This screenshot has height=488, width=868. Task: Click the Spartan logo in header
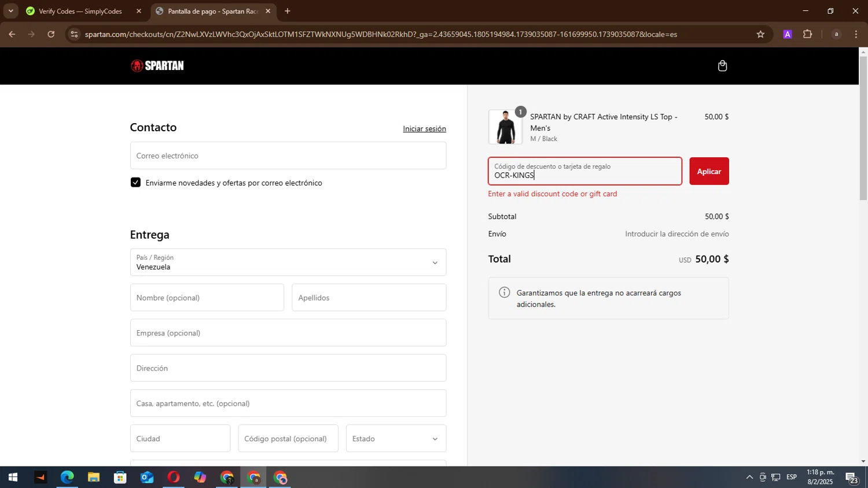(x=157, y=66)
